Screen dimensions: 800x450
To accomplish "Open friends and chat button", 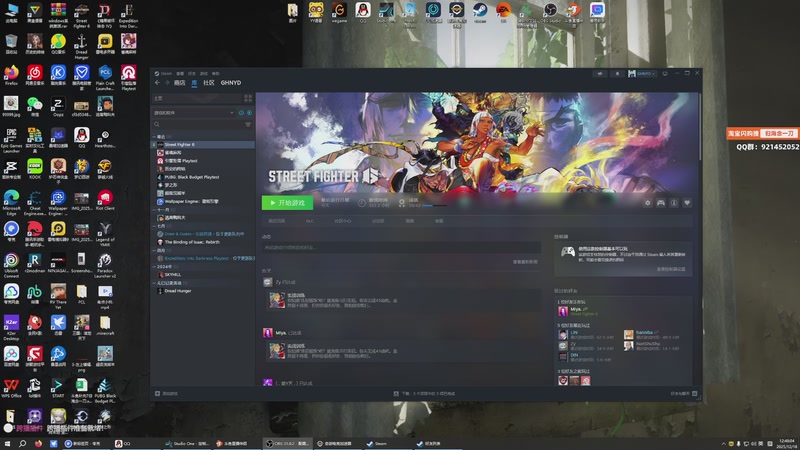I will pyautogui.click(x=684, y=394).
